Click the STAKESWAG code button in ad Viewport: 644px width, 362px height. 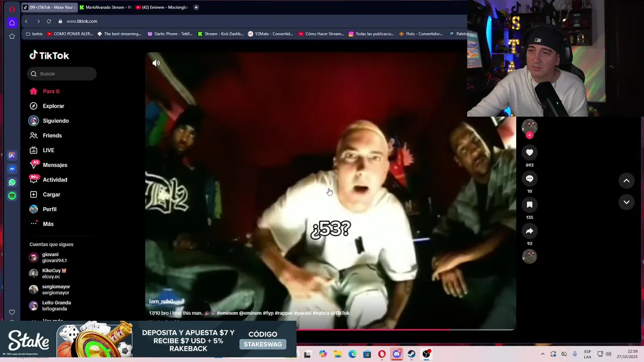263,344
